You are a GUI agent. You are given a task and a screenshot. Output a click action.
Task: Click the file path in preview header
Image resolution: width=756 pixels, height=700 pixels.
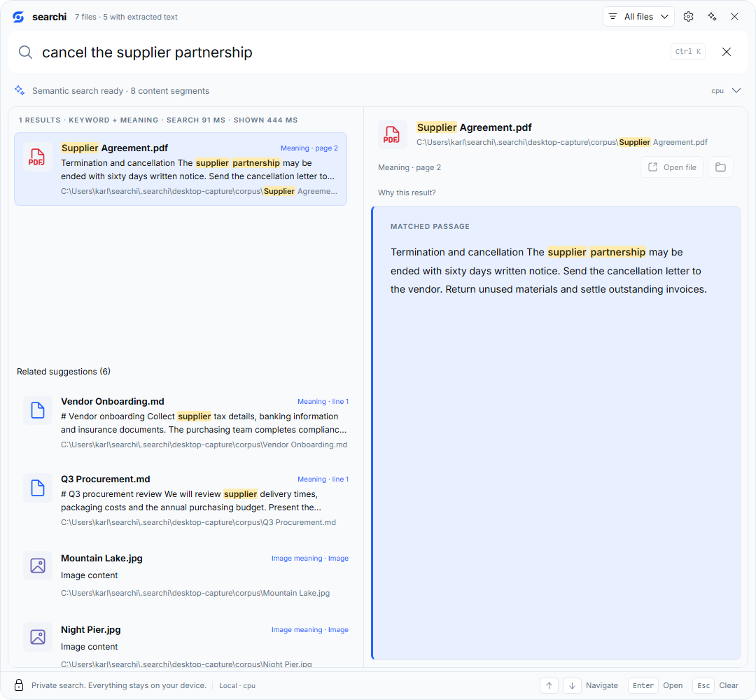point(562,142)
